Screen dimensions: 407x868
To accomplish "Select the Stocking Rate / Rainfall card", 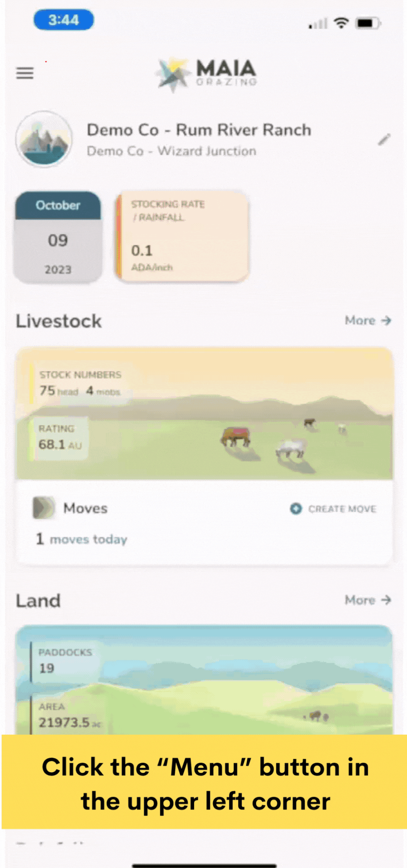I will (182, 236).
